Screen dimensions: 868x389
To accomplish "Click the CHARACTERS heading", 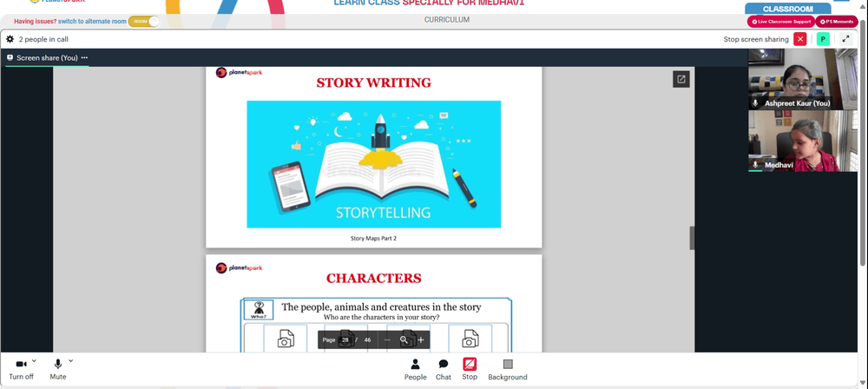I will [x=373, y=278].
